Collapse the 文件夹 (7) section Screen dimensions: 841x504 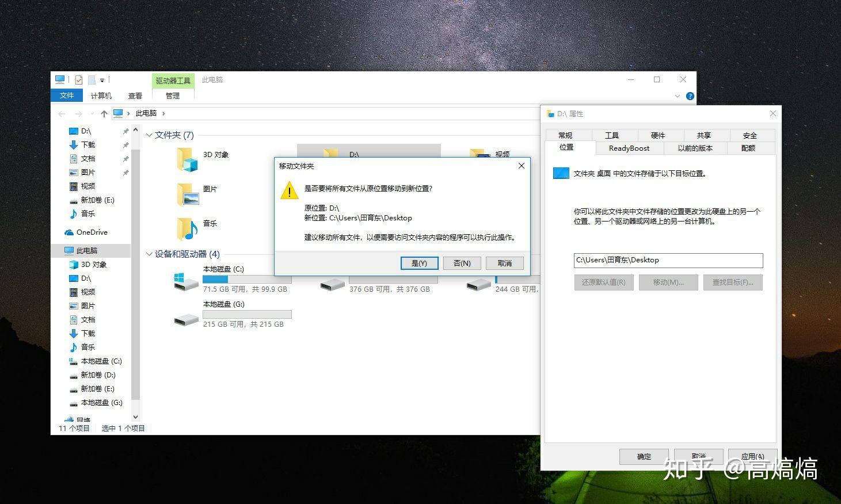(149, 135)
